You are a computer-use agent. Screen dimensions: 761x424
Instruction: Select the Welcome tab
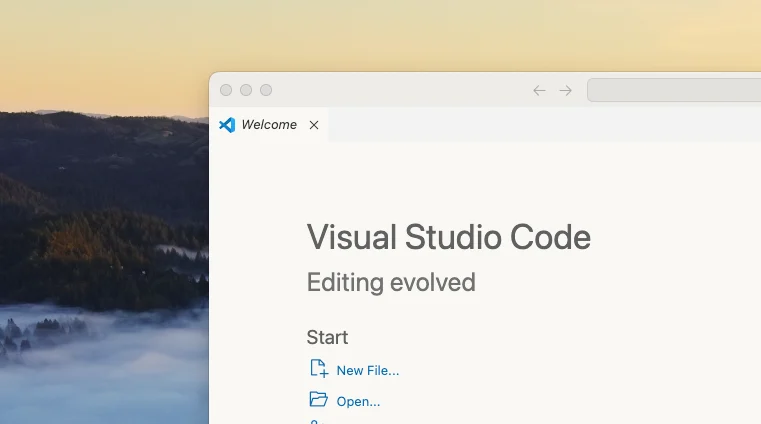click(x=269, y=125)
